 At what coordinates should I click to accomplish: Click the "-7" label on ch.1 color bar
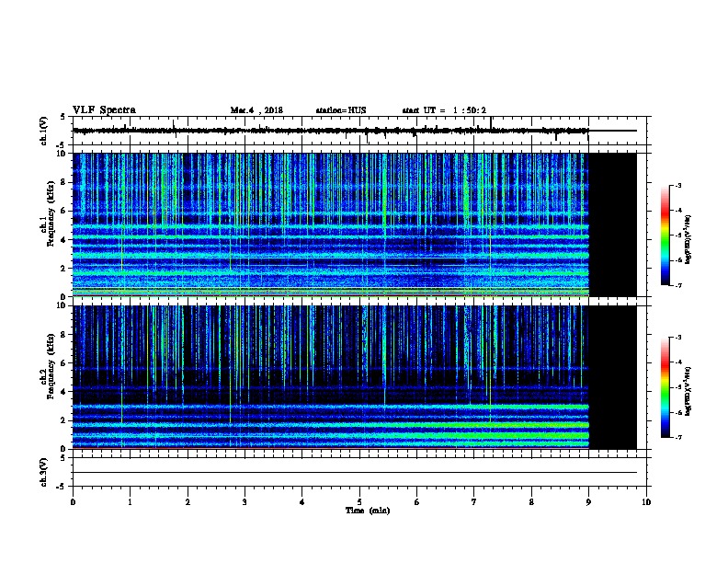coord(677,285)
